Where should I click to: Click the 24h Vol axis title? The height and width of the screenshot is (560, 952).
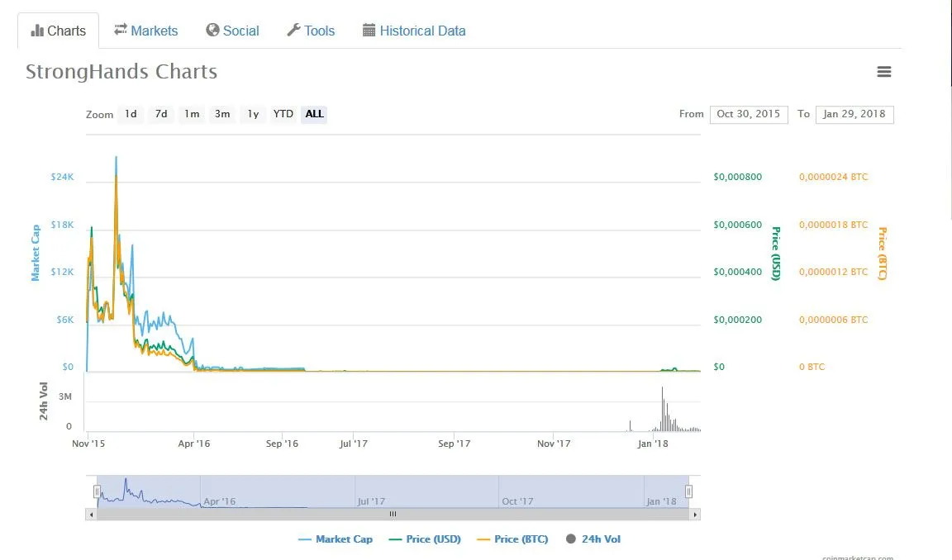(44, 401)
